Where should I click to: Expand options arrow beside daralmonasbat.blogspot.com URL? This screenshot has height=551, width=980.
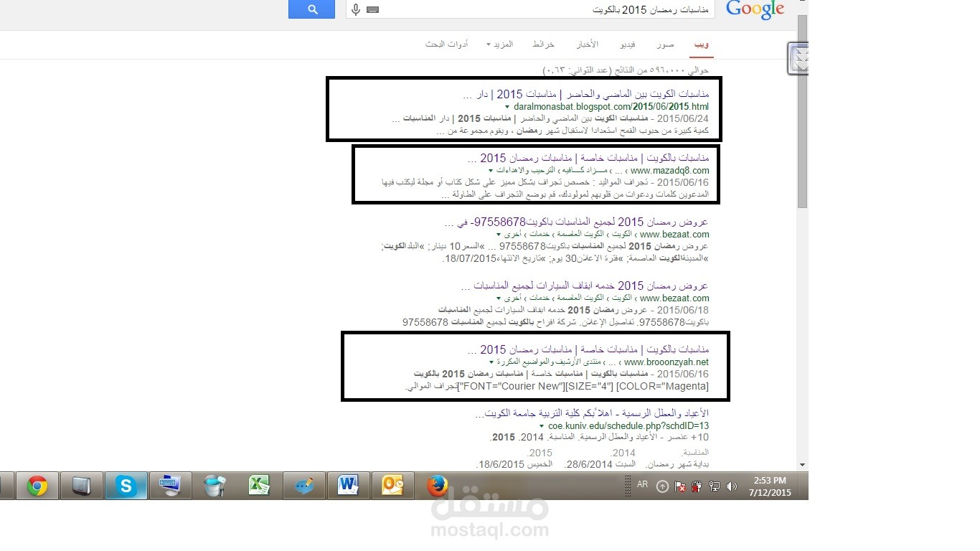tap(507, 108)
